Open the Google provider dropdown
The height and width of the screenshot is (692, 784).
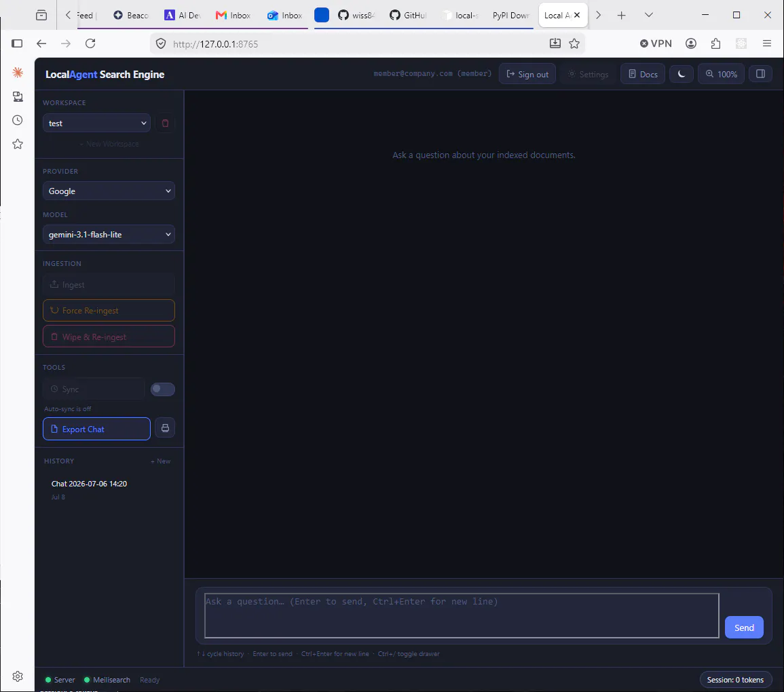point(109,191)
